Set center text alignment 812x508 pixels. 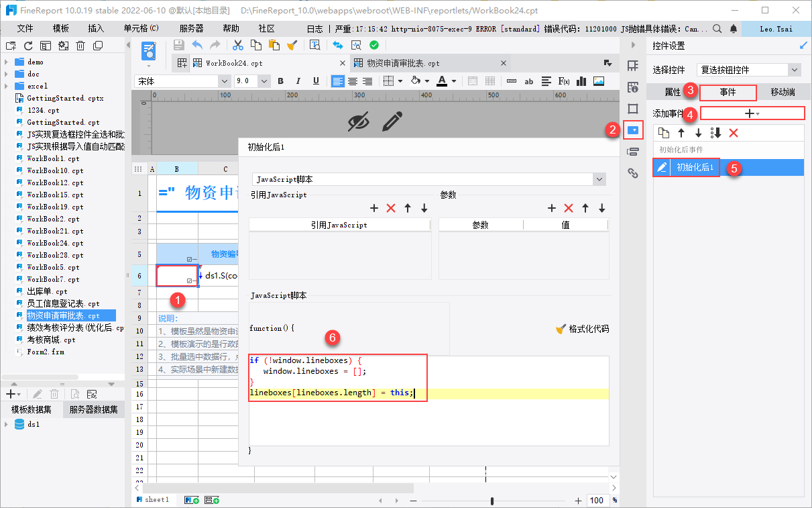pos(353,81)
